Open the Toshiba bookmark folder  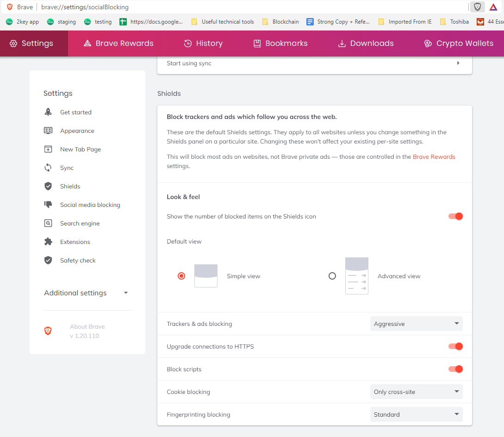point(454,22)
